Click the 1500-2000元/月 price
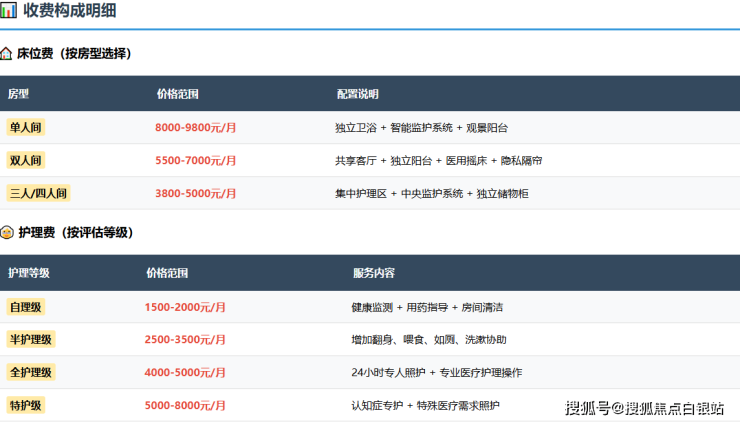Image resolution: width=740 pixels, height=424 pixels. coord(185,307)
